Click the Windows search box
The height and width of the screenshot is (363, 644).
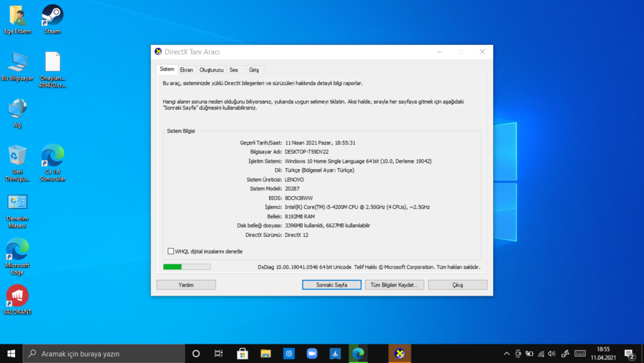(104, 354)
